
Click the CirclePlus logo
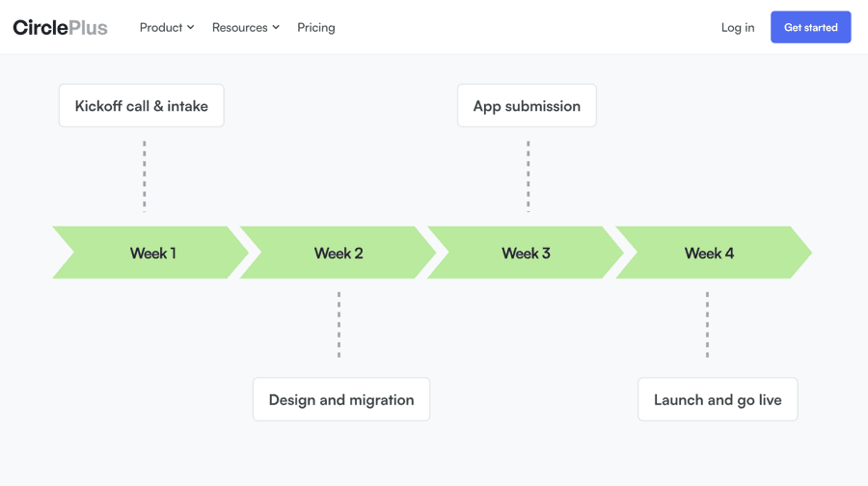pyautogui.click(x=60, y=27)
